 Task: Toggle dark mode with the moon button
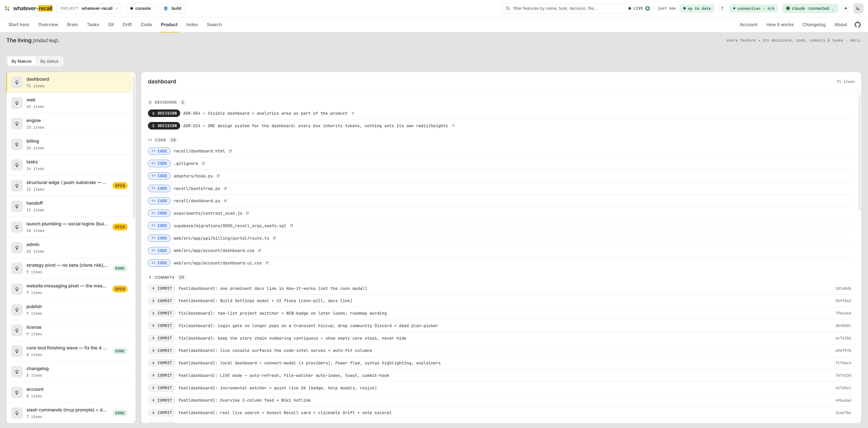858,8
